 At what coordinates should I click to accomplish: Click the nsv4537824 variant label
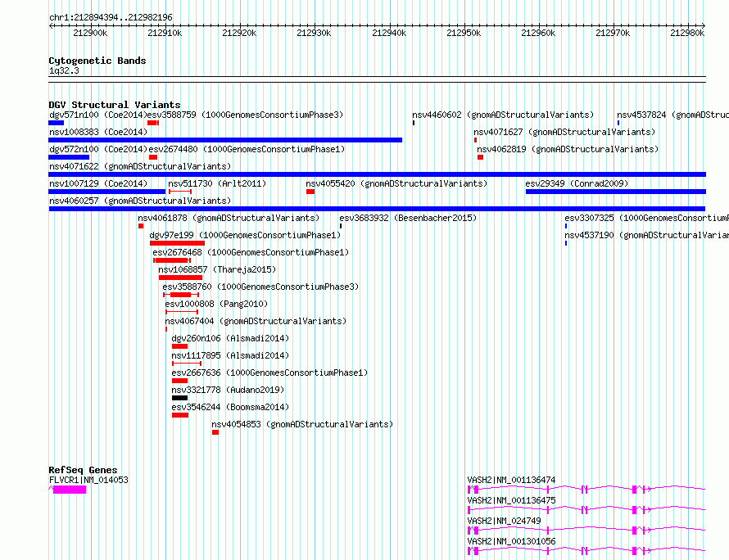click(x=672, y=115)
